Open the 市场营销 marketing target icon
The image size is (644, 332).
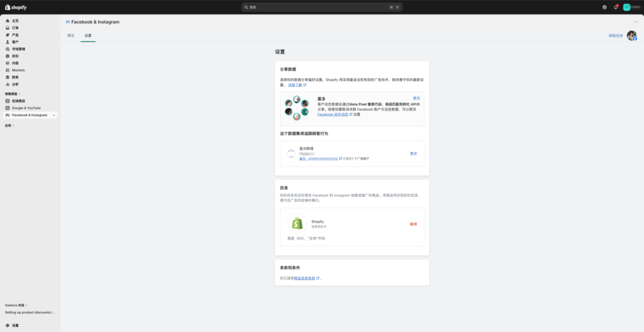tap(8, 49)
